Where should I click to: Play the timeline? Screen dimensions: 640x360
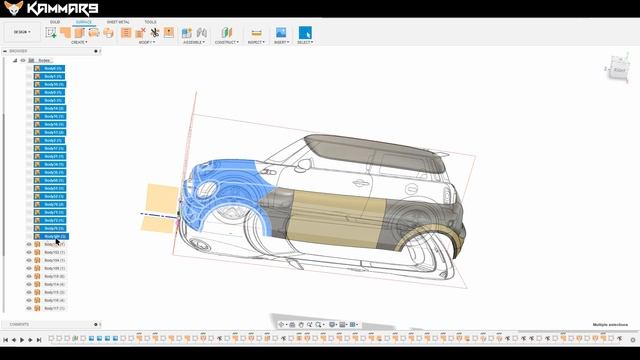22,340
